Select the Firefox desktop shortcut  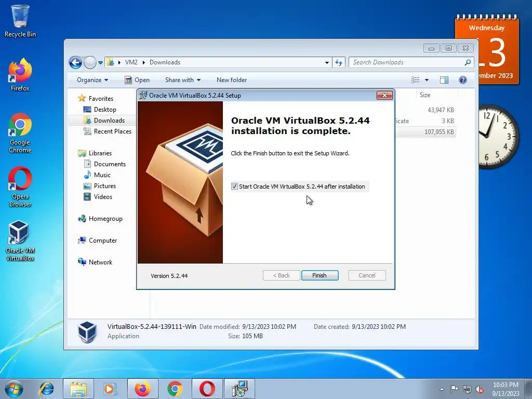[20, 75]
